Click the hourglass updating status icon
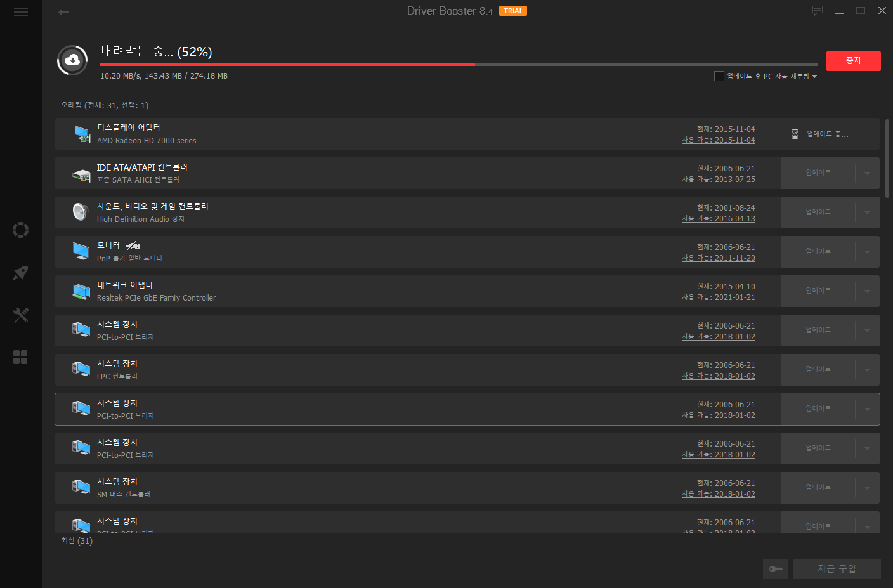The width and height of the screenshot is (893, 588). (x=795, y=134)
